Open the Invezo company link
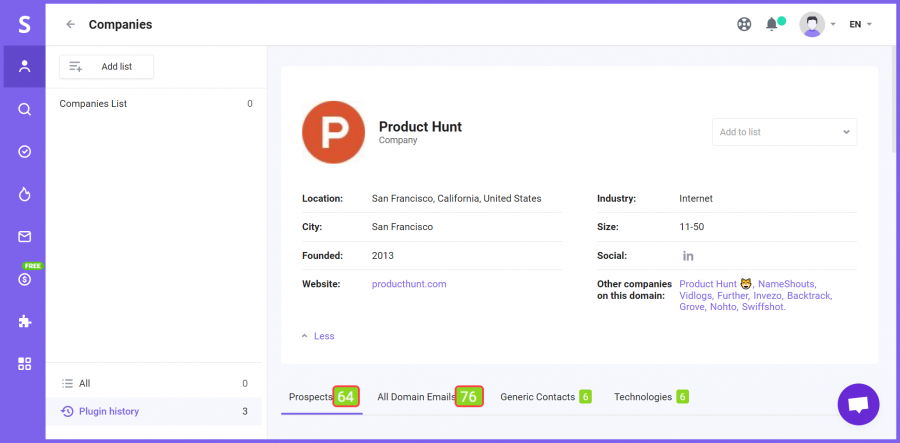Viewport: 900px width, 443px height. 769,296
